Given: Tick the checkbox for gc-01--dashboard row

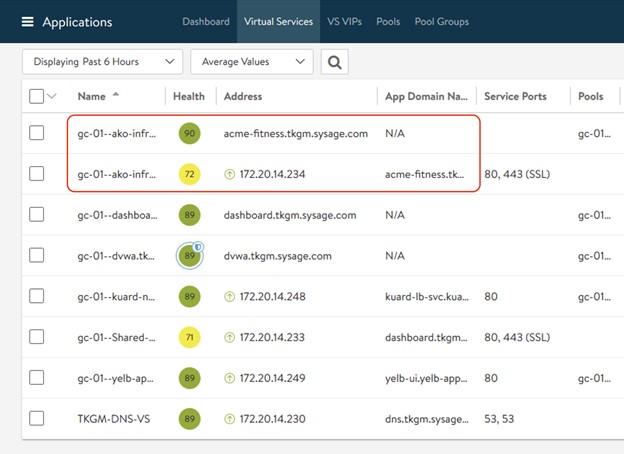Looking at the screenshot, I should click(x=37, y=215).
